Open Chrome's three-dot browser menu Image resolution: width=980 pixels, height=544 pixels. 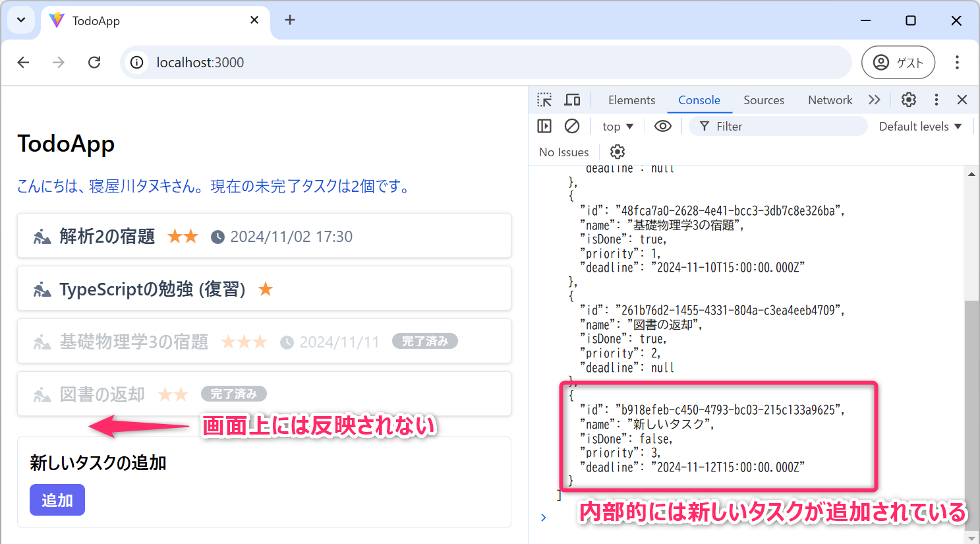957,62
